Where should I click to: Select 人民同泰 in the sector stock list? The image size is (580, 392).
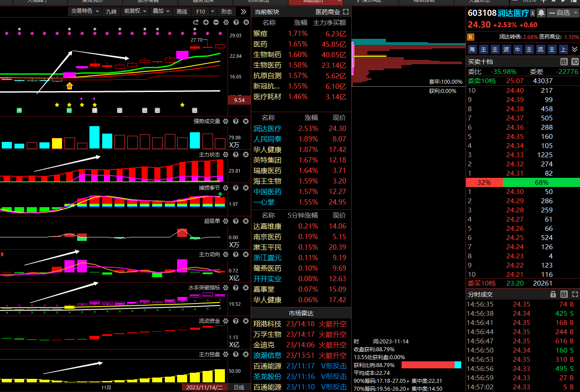(267, 139)
